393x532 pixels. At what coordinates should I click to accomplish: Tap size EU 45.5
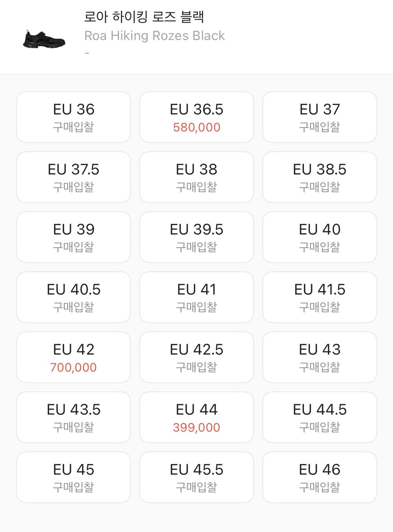196,477
